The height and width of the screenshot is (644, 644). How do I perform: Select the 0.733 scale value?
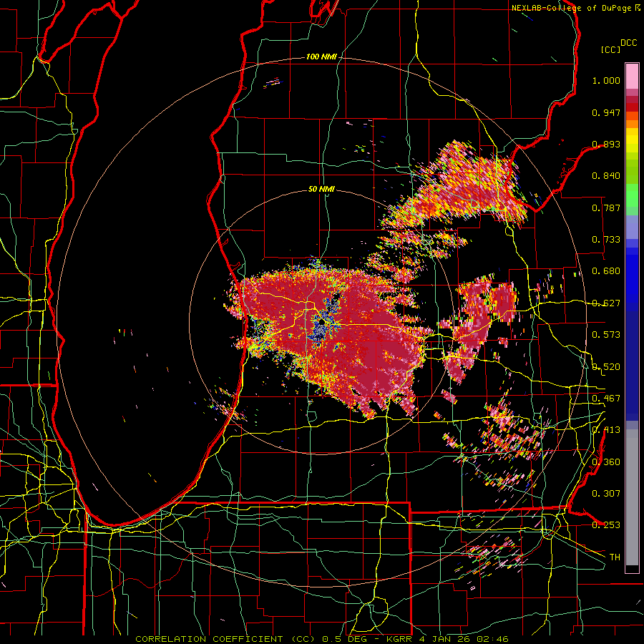tap(606, 240)
